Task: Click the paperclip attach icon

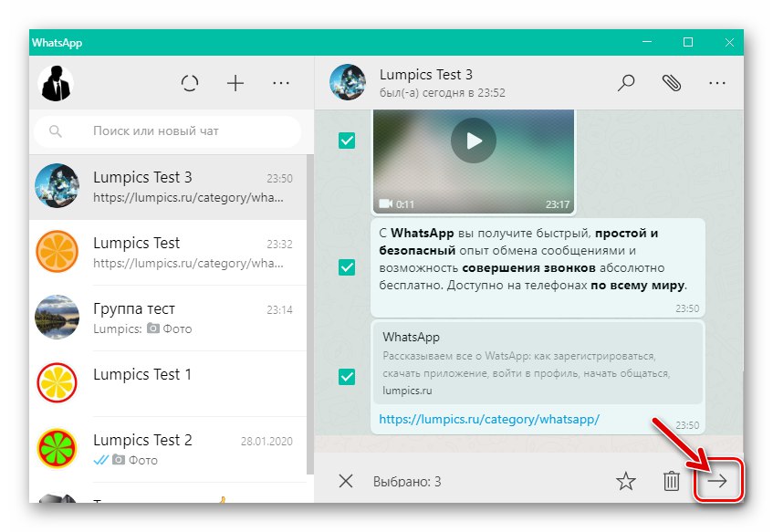Action: point(672,83)
